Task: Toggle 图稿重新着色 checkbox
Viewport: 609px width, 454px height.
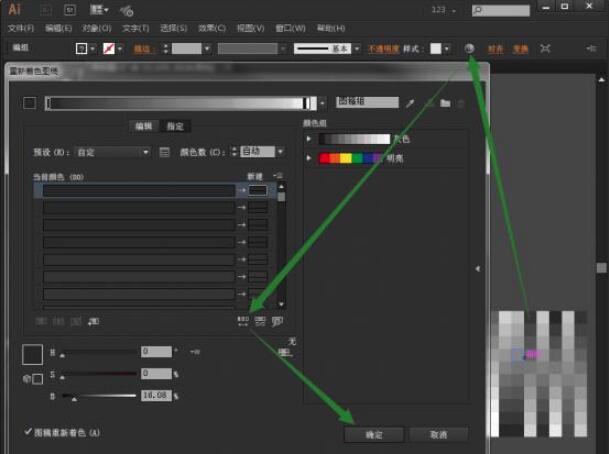Action: [x=28, y=432]
